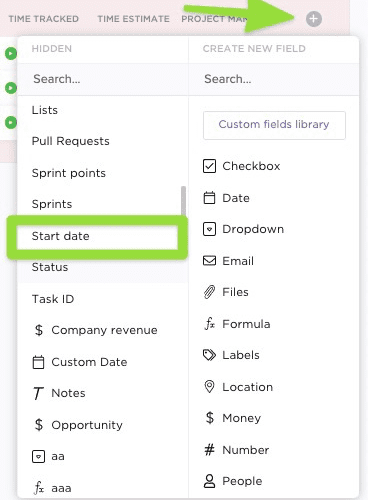Click the plus icon to add column
Viewport: 368px width, 500px height.
[314, 19]
